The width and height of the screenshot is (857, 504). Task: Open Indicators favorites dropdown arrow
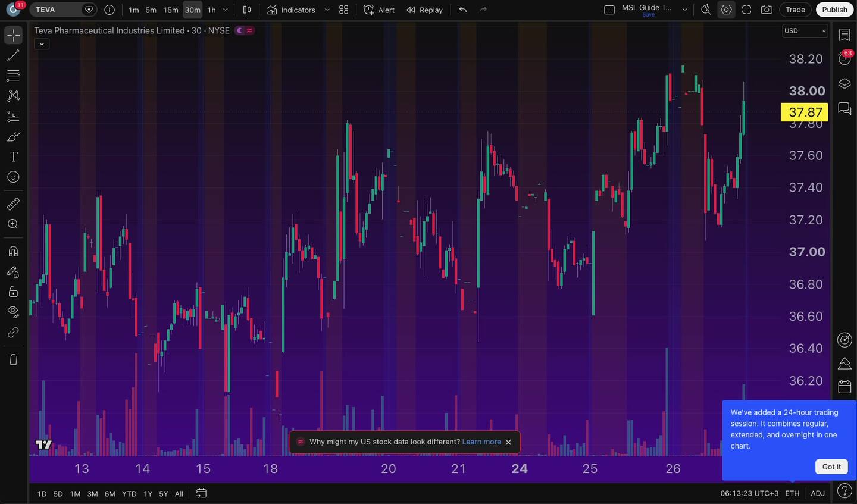[327, 10]
